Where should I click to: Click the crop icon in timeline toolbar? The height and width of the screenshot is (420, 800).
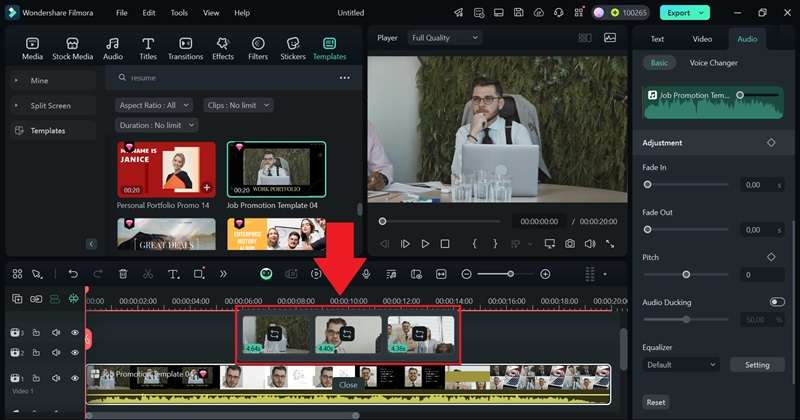point(199,274)
